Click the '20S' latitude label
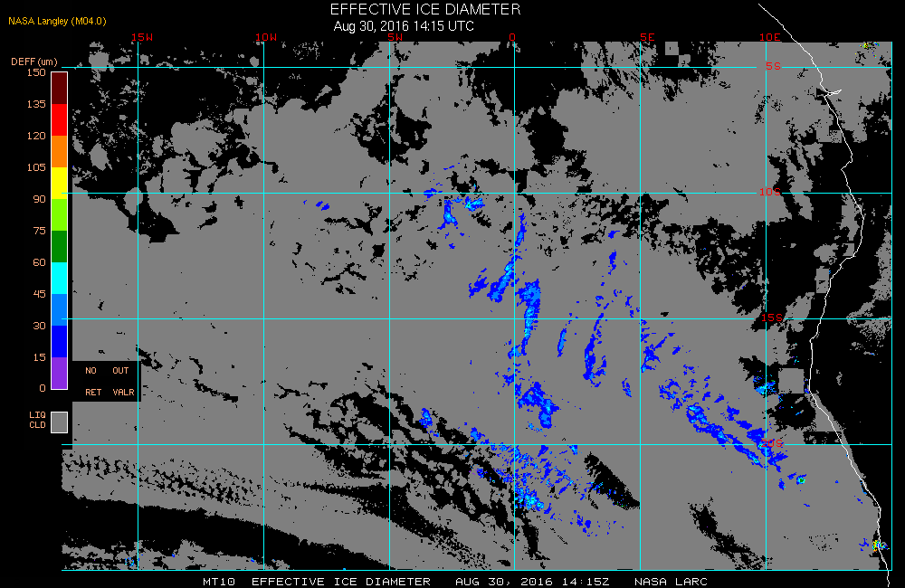Screen dimensions: 905x588 click(772, 443)
